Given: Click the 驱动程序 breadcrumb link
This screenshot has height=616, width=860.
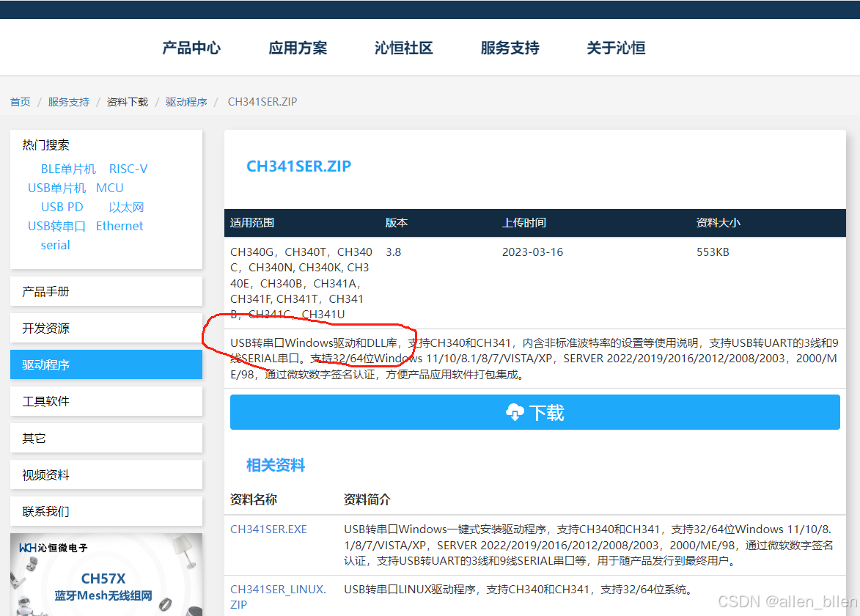Looking at the screenshot, I should click(x=186, y=102).
